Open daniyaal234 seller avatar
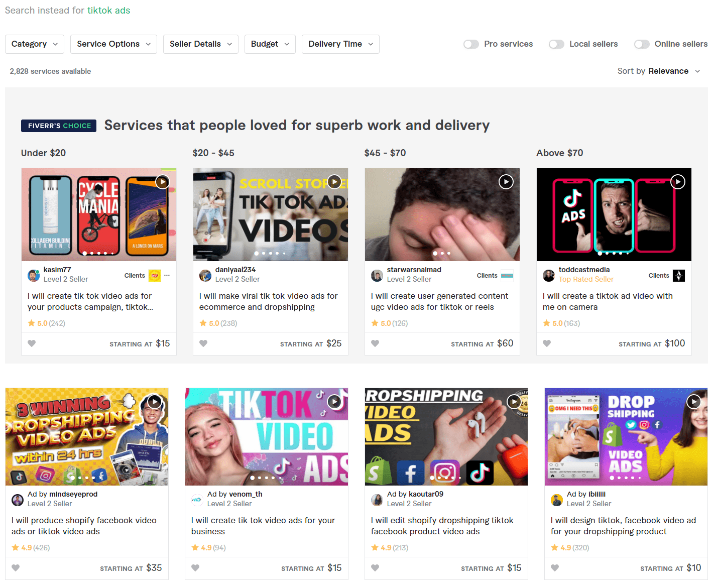 [205, 275]
